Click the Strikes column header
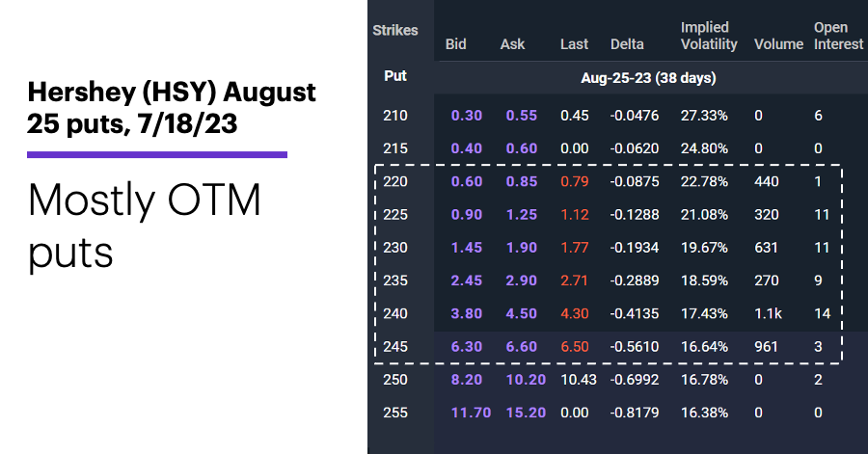Viewport: 868px width, 454px height. click(x=395, y=31)
